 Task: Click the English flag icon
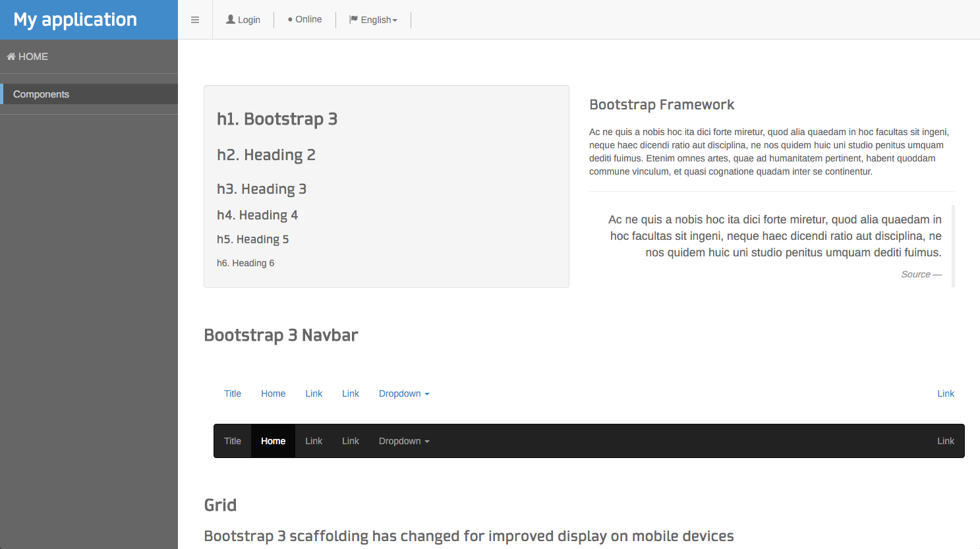(353, 20)
